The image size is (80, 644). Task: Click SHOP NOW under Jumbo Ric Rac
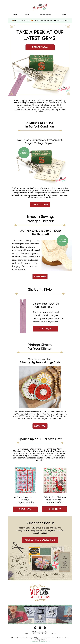point(40,277)
